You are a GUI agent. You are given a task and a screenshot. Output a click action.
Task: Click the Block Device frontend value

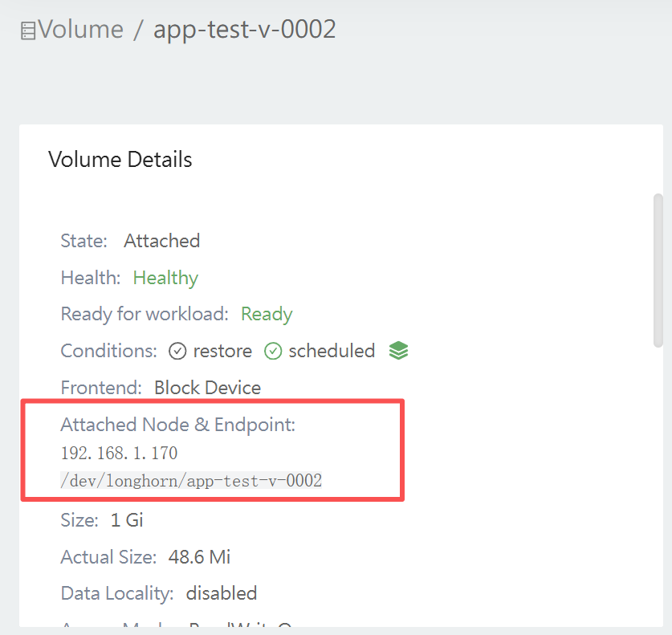click(207, 388)
